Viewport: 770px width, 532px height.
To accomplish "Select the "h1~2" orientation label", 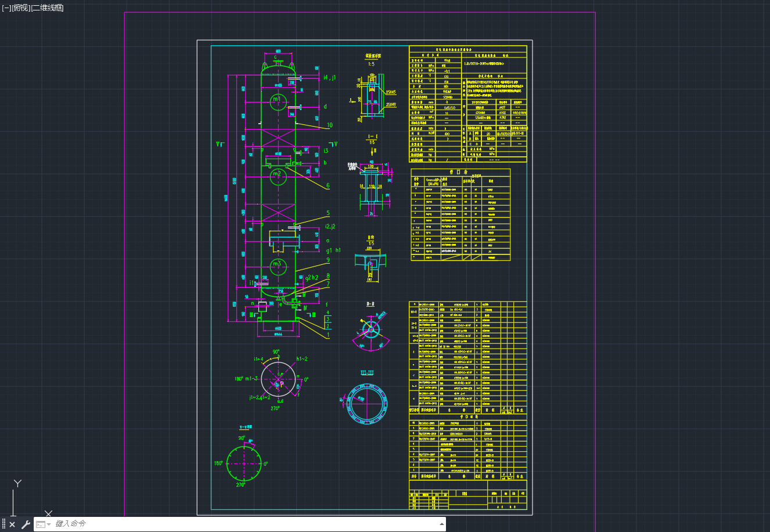I will coord(302,359).
